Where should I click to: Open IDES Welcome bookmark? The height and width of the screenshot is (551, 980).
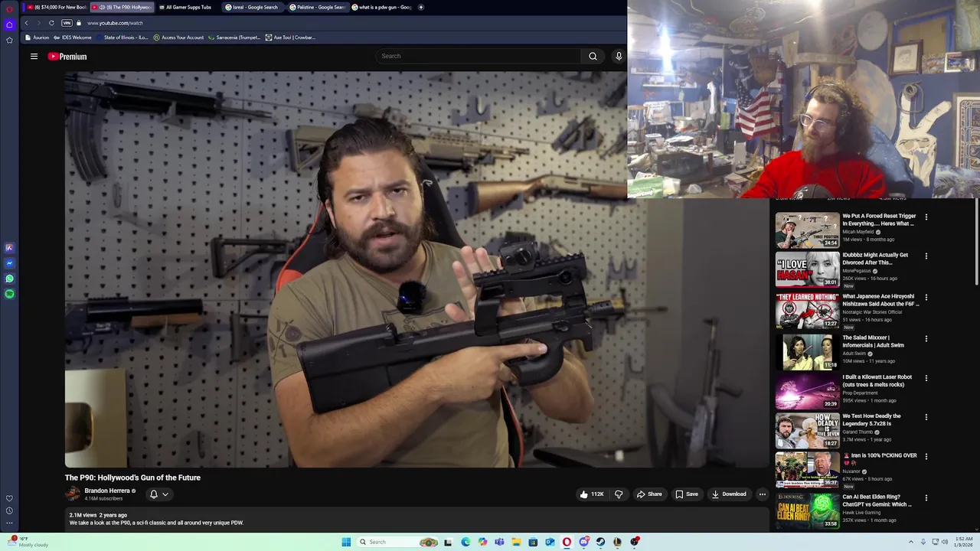coord(73,37)
